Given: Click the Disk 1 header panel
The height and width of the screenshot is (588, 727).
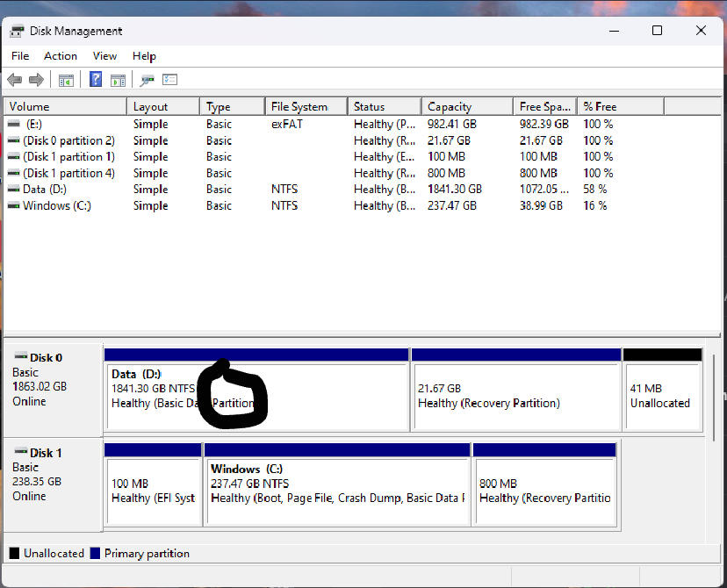Looking at the screenshot, I should (53, 484).
